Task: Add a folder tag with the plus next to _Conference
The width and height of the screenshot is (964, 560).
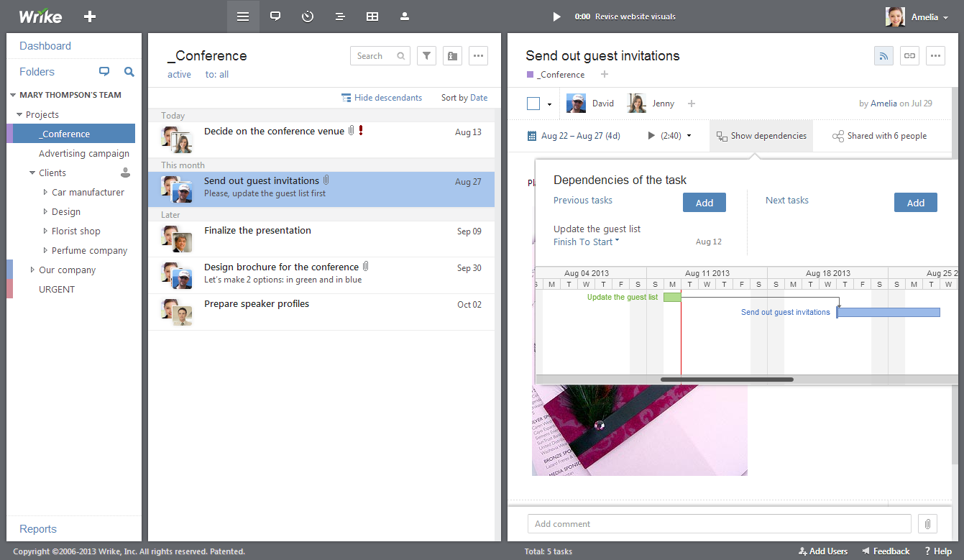Action: coord(605,75)
